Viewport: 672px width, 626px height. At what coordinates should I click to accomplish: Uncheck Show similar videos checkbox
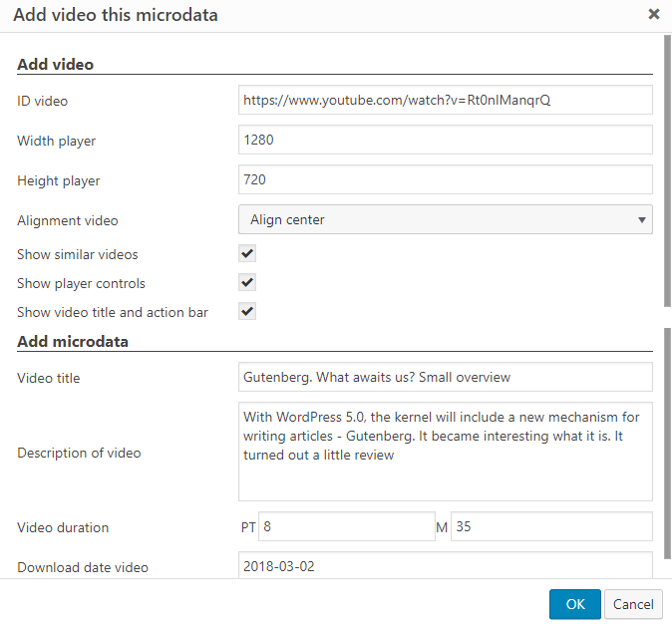(x=247, y=253)
